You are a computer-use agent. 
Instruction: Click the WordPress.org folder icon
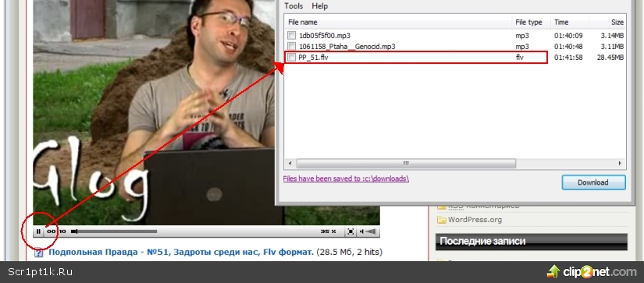coord(442,220)
